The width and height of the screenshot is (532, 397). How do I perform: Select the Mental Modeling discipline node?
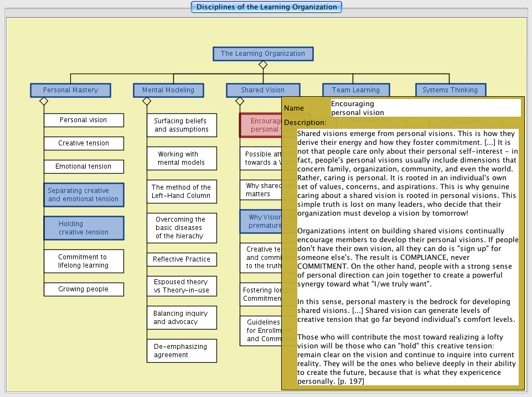tap(168, 90)
